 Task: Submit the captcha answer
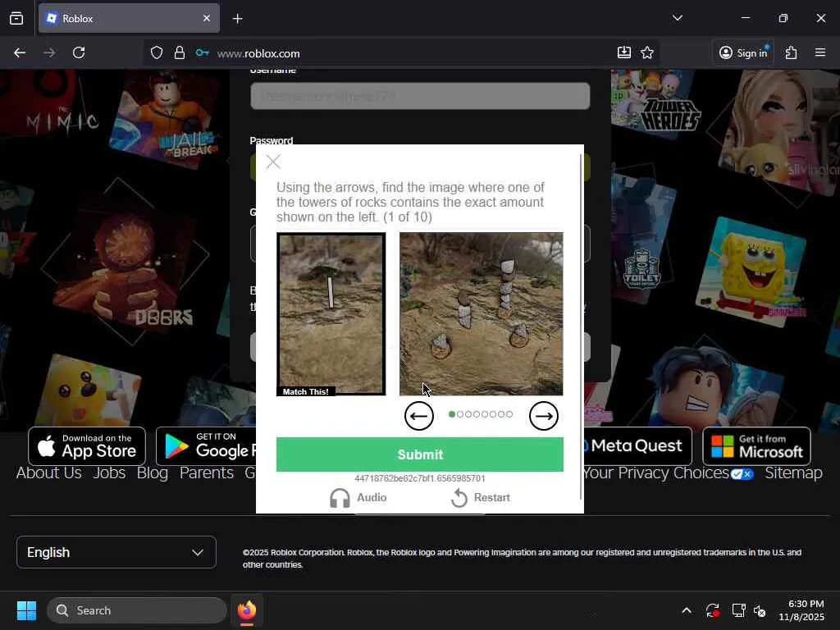coord(420,454)
